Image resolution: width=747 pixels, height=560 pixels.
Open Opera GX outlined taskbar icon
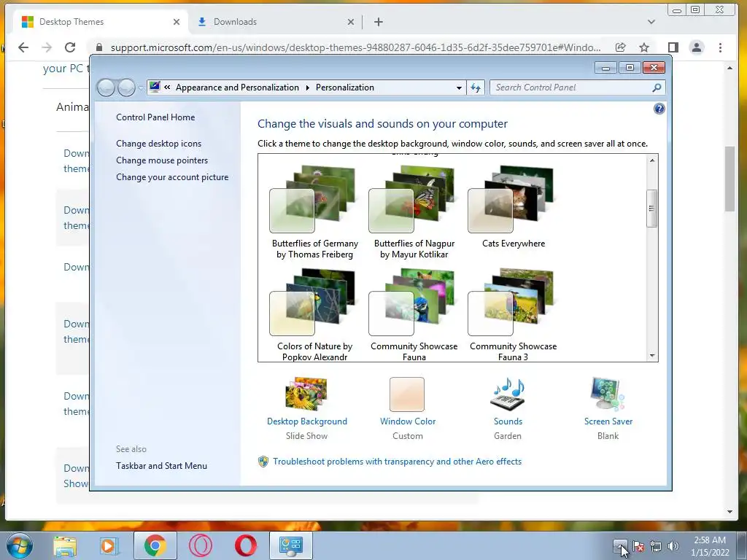tap(200, 545)
